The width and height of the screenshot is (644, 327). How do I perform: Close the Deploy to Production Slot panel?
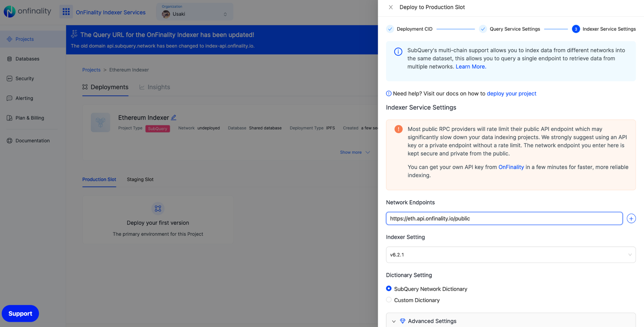[391, 7]
